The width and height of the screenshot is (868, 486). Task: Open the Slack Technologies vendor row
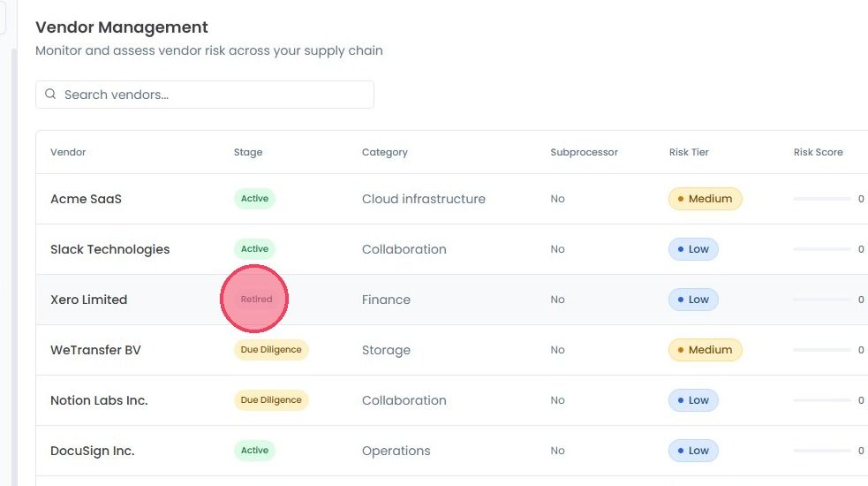pyautogui.click(x=452, y=249)
